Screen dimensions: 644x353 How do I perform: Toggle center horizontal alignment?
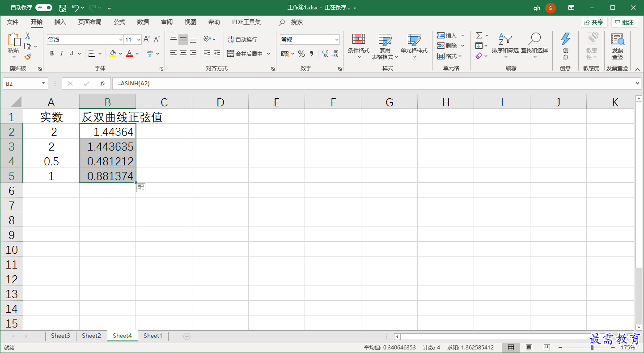click(x=183, y=54)
